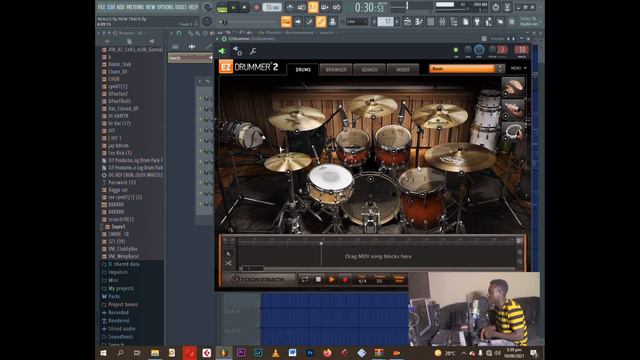Screen dimensions: 640x360
Task: Click the EZdrummer red record button
Action: pos(345,280)
